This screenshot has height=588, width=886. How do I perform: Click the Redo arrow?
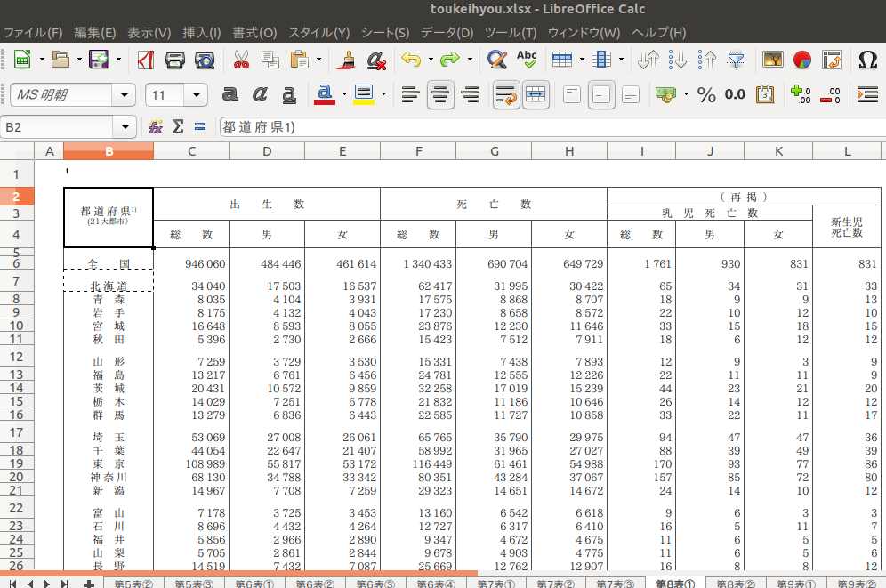tap(450, 60)
